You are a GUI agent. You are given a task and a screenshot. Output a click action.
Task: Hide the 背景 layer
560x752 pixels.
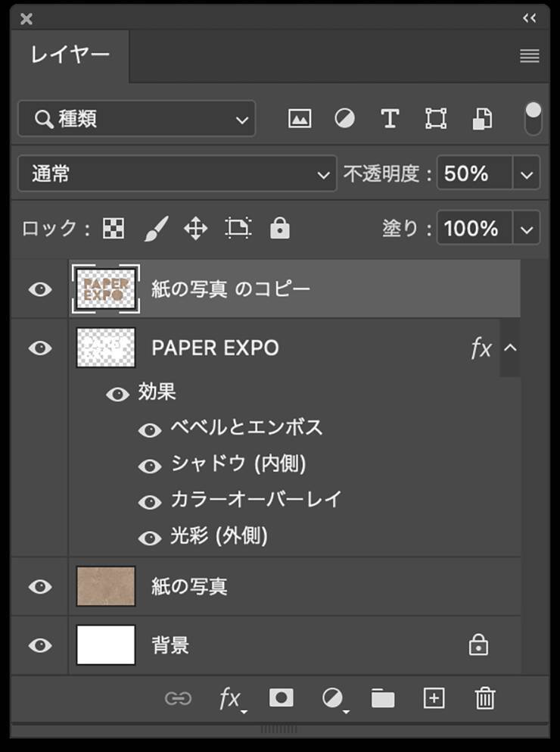(40, 645)
